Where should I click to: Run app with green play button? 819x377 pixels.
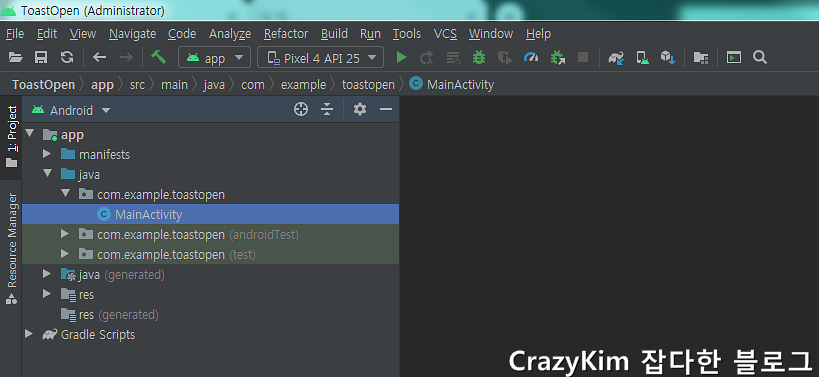pos(401,57)
